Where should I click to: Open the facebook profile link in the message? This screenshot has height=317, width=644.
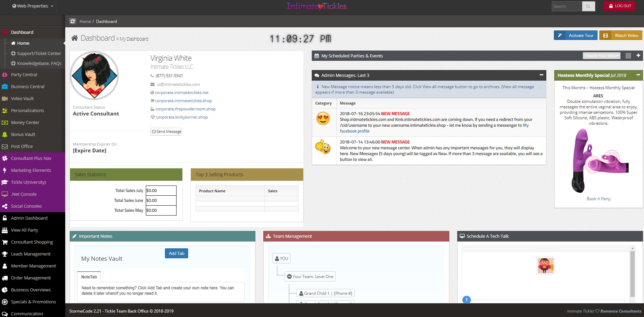pos(354,131)
